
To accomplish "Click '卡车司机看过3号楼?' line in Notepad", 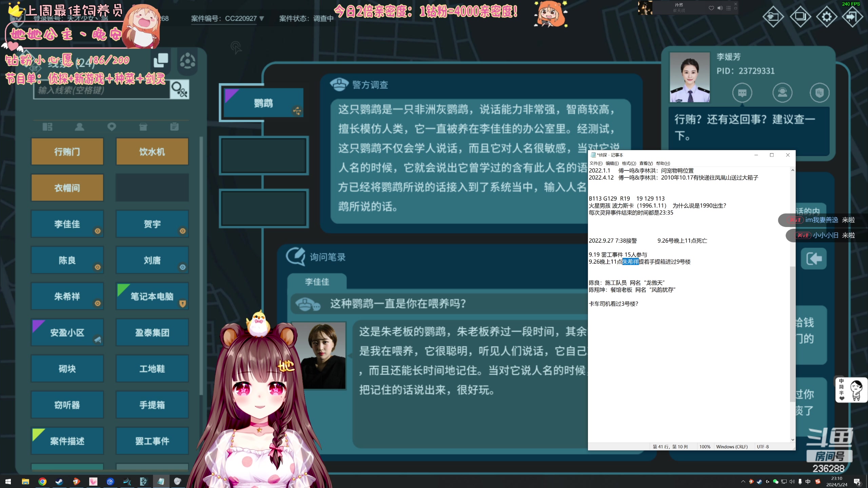I will pos(613,304).
